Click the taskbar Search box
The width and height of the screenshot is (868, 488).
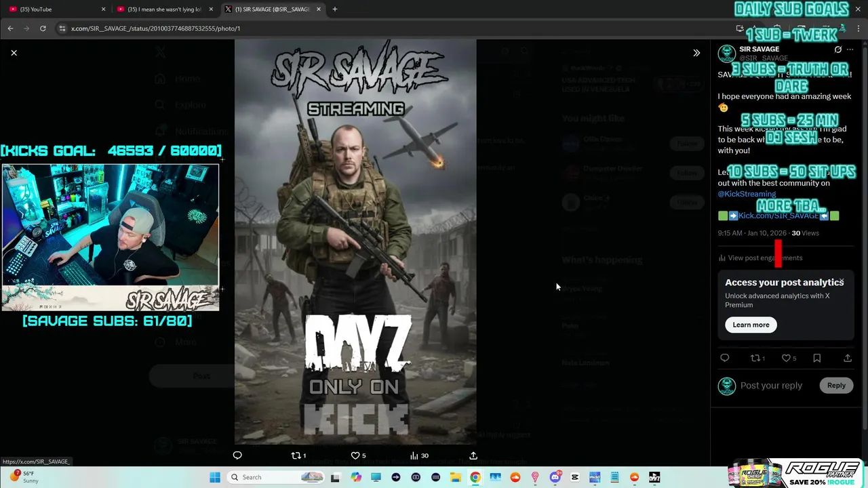point(275,477)
